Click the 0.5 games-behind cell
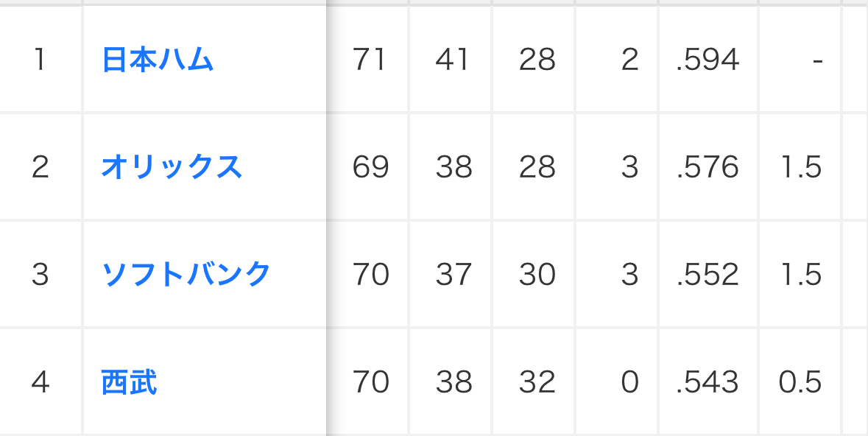This screenshot has width=868, height=436. (800, 382)
